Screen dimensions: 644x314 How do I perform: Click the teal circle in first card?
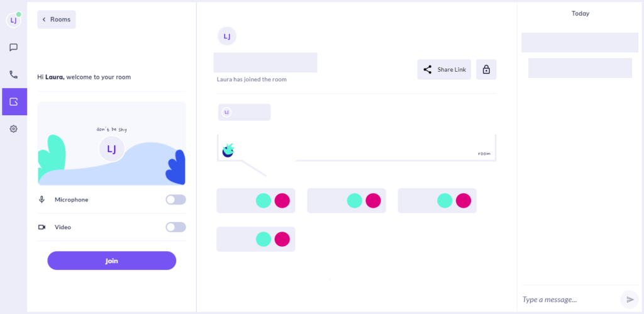[264, 201]
